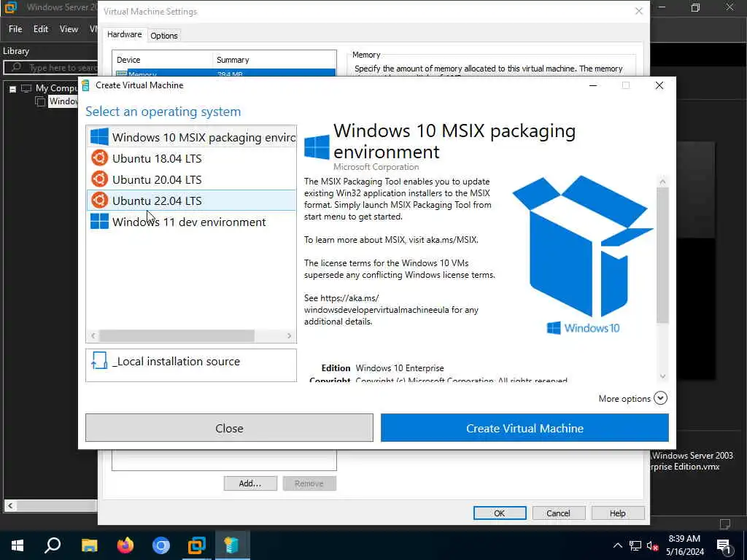Click the Windows 10 box artwork image

583,255
